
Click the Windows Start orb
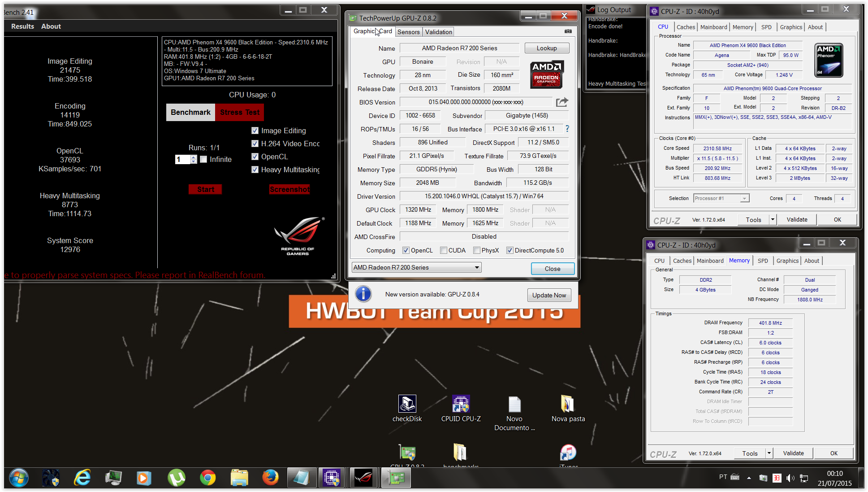coord(18,478)
